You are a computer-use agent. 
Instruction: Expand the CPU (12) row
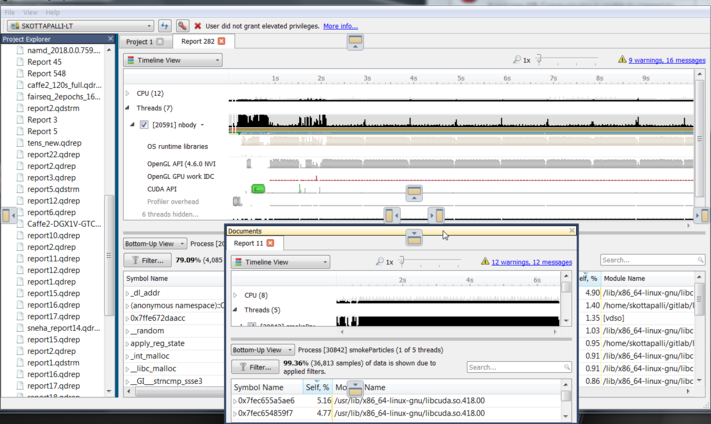click(128, 94)
